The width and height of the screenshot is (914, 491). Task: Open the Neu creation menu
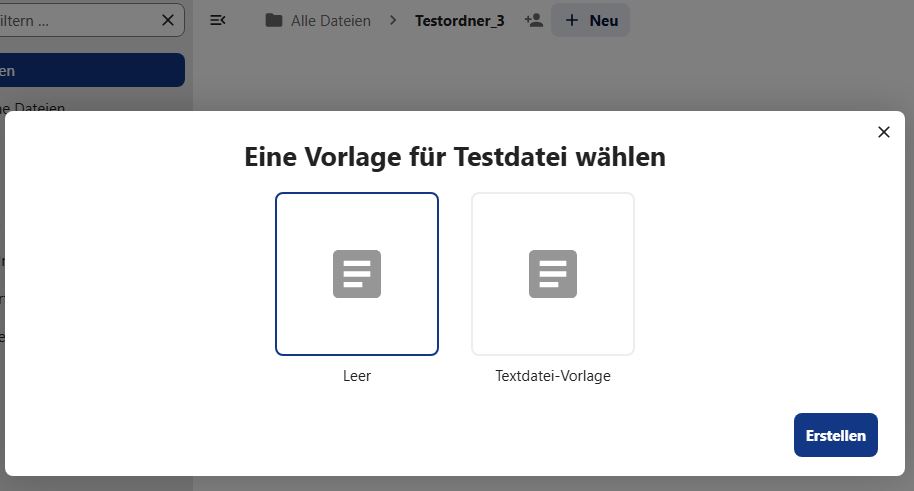(x=591, y=20)
